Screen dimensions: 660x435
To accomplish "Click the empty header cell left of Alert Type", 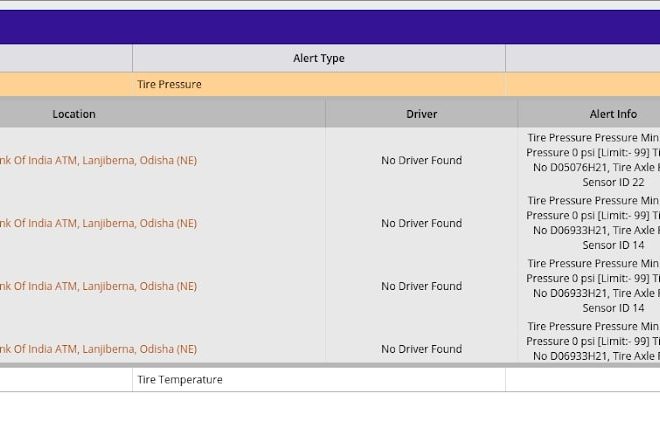I will [66, 58].
